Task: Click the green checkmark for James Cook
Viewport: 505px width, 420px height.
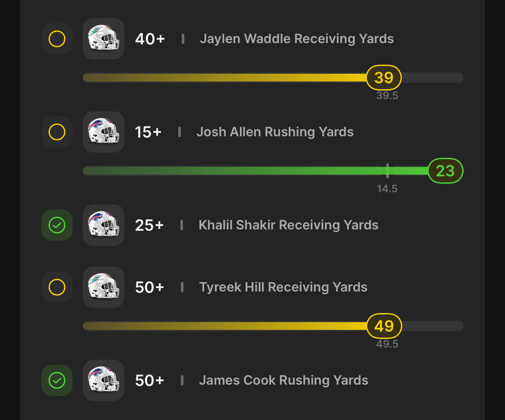Action: 57,380
